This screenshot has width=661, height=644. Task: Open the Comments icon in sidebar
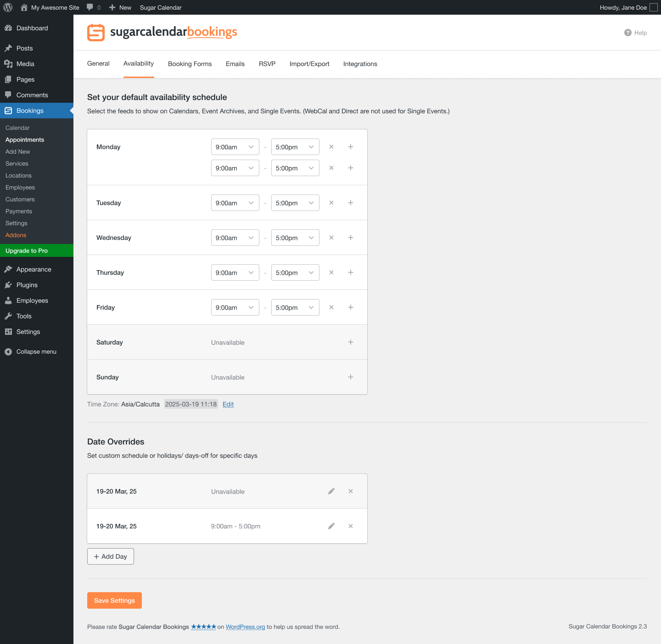click(x=9, y=95)
